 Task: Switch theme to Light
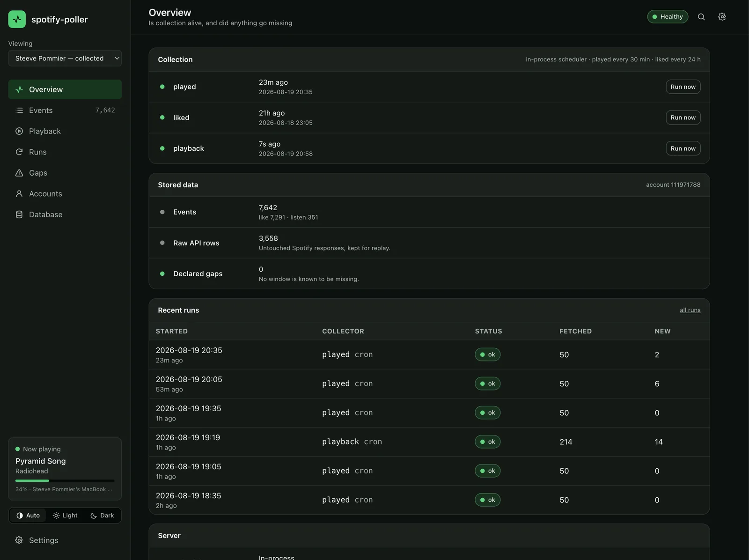[65, 516]
